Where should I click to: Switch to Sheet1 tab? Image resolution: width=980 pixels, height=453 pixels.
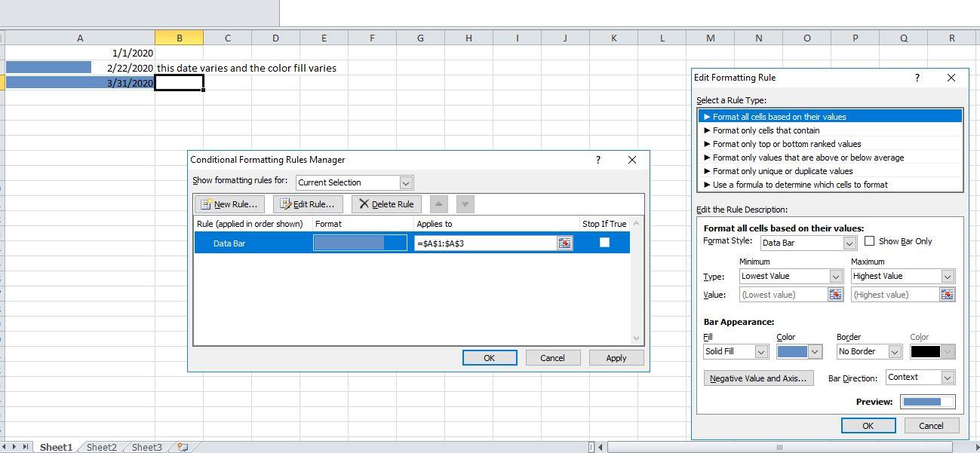tap(56, 447)
